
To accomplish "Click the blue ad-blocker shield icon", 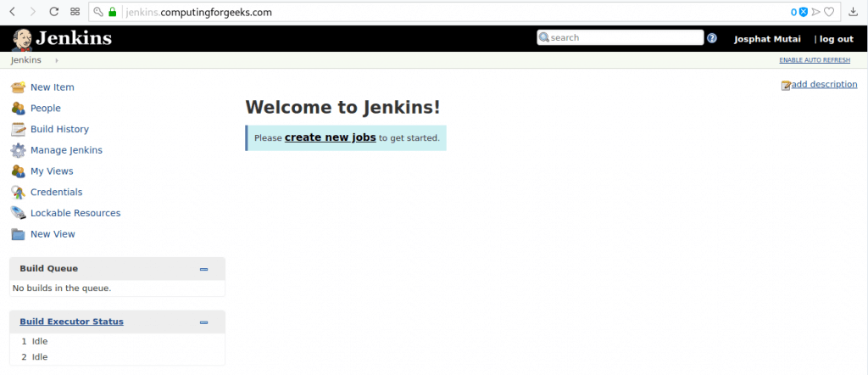I will coord(804,12).
